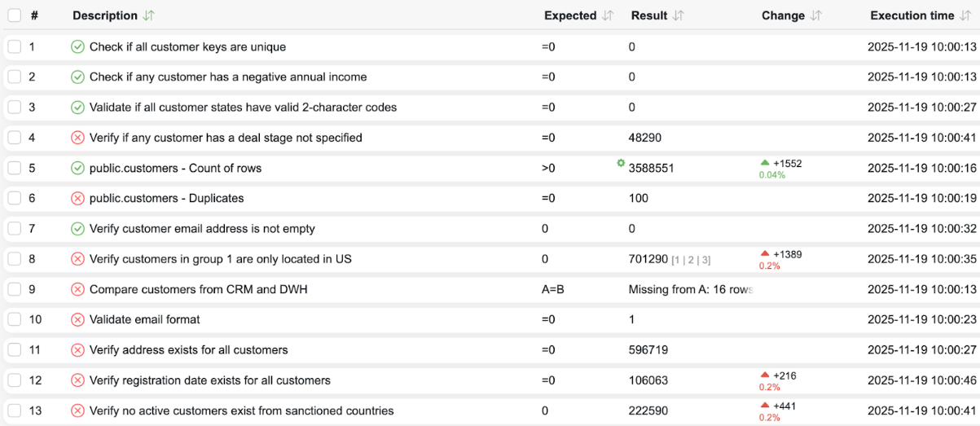Click 'Missing from A: 16 rows' result cell
This screenshot has width=980, height=426.
point(690,289)
